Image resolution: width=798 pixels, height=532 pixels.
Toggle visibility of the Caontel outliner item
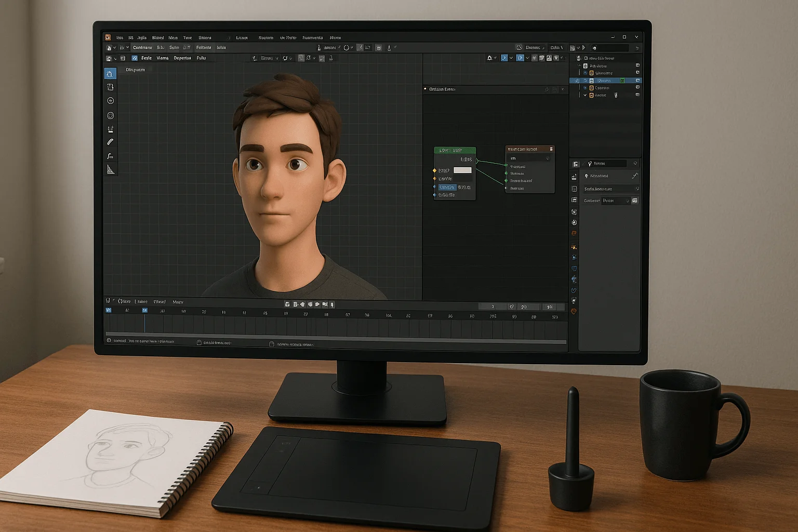pyautogui.click(x=637, y=88)
